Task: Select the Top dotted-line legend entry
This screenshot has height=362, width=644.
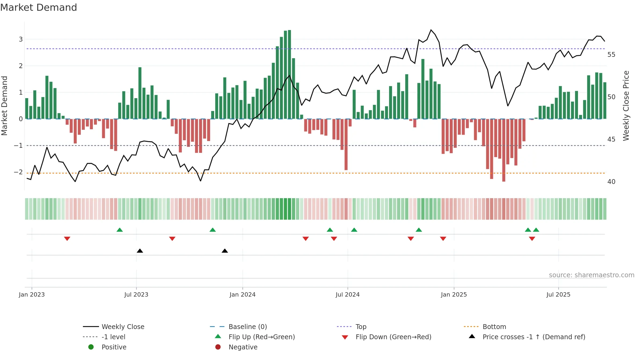Action: pos(352,327)
